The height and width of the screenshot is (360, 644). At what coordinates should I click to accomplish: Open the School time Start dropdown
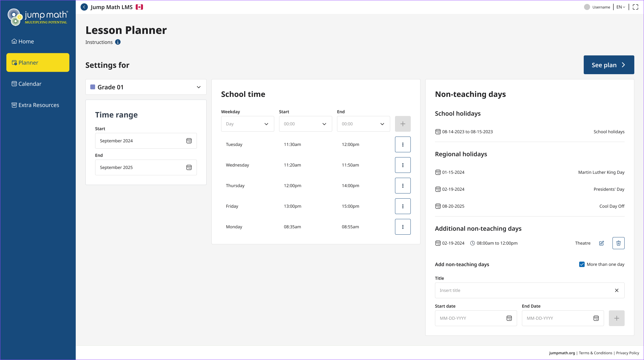pos(305,124)
